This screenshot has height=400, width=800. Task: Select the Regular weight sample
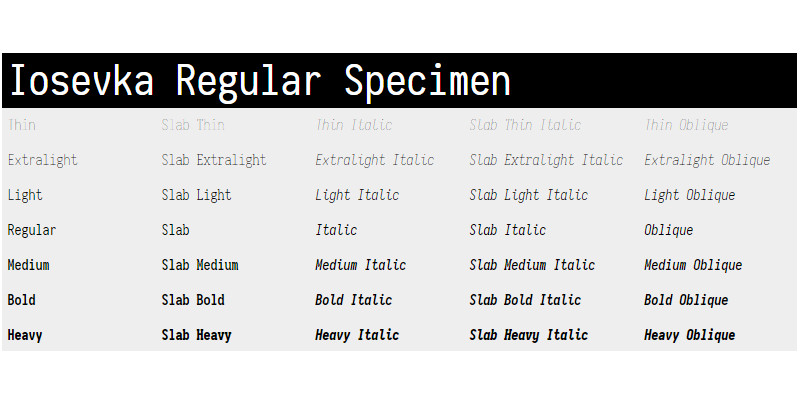32,230
